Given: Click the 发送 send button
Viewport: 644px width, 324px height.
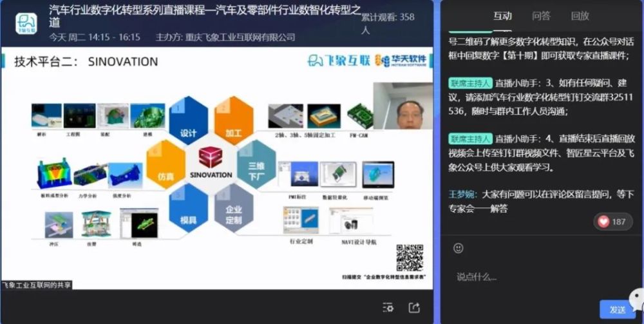Looking at the screenshot, I should (x=618, y=310).
